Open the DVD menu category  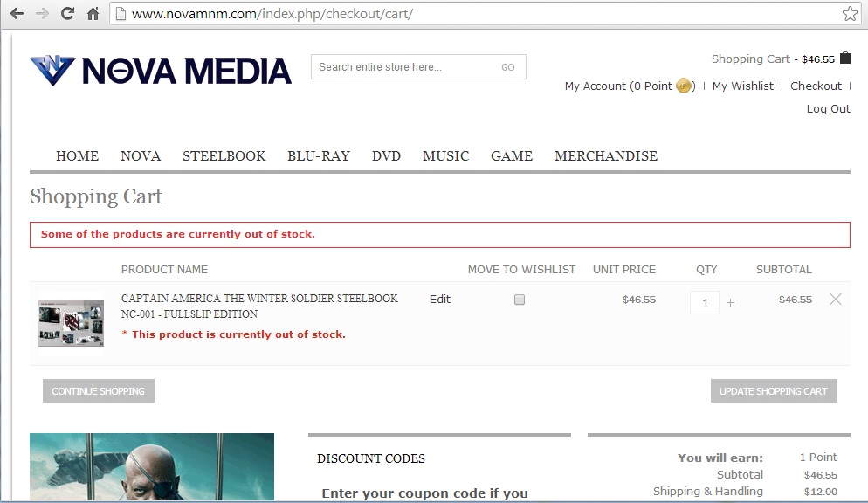coord(386,156)
